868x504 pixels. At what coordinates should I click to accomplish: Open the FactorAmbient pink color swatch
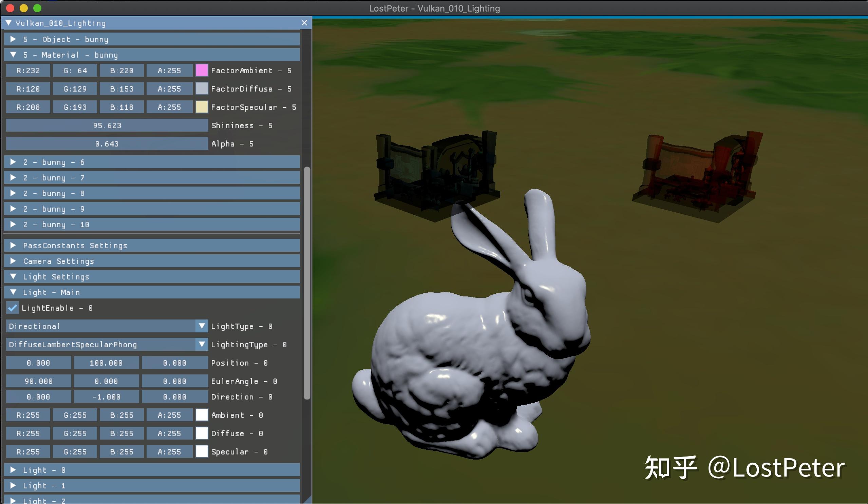coord(202,70)
